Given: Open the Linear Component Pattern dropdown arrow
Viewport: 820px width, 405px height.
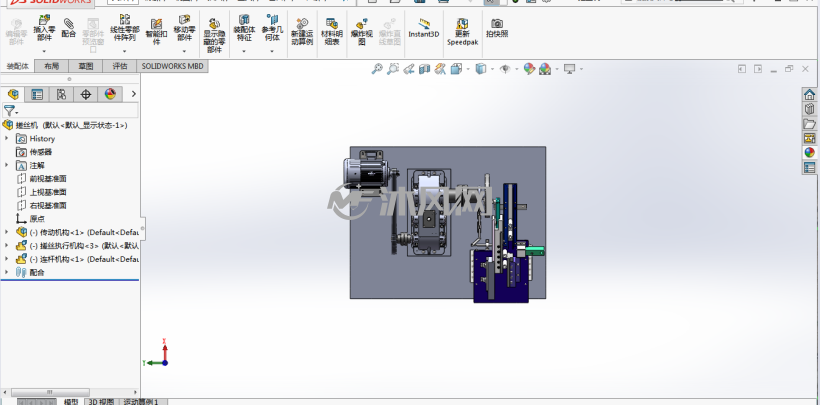Looking at the screenshot, I should click(124, 51).
